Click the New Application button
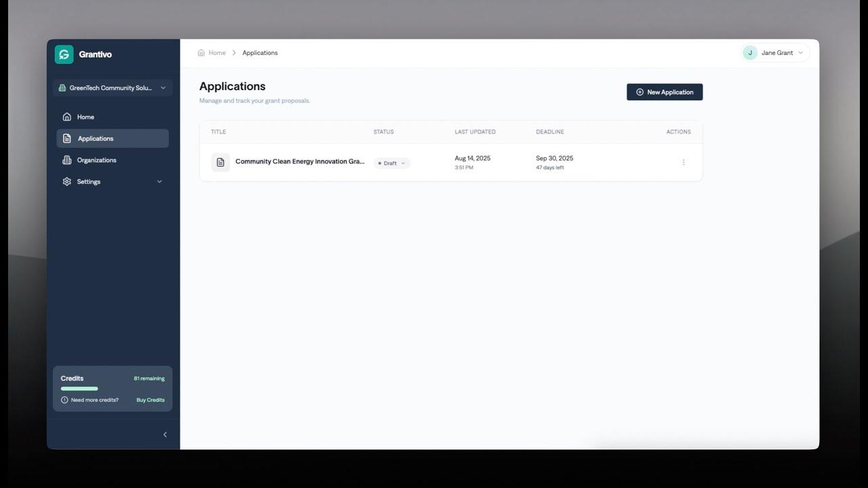The image size is (868, 488). coord(664,92)
